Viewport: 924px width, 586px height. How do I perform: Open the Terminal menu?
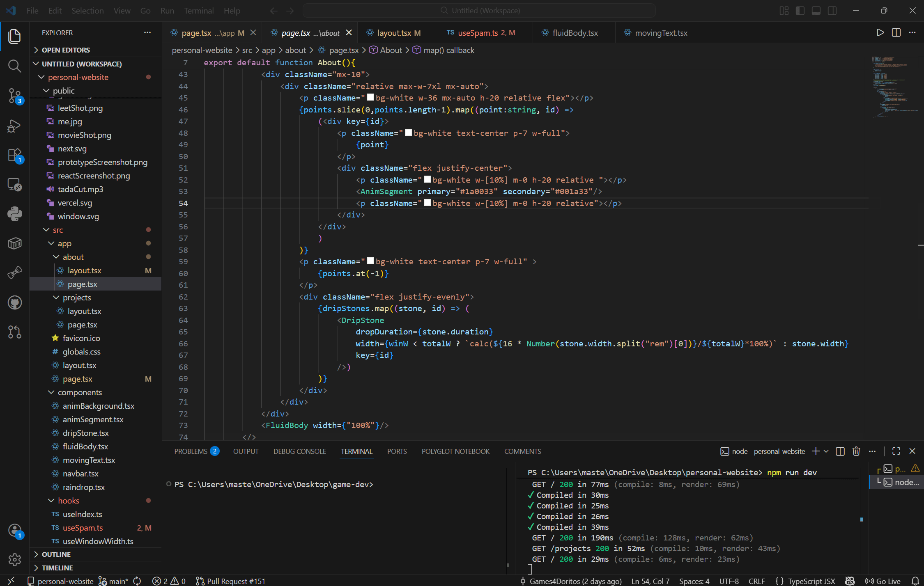tap(199, 11)
